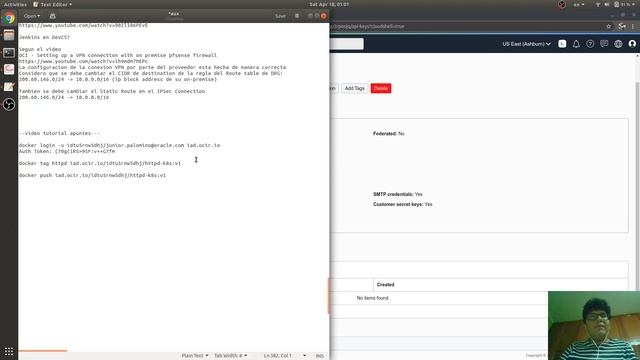Image resolution: width=640 pixels, height=360 pixels.
Task: Open the support chat icon
Action: (x=604, y=44)
